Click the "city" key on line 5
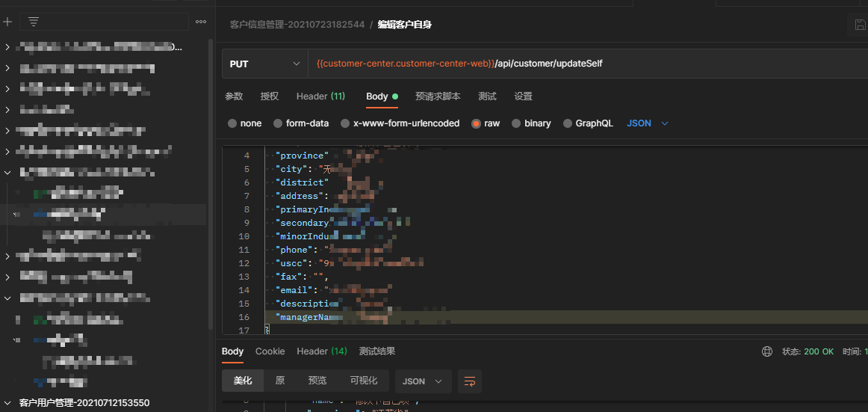868x412 pixels. (x=291, y=169)
